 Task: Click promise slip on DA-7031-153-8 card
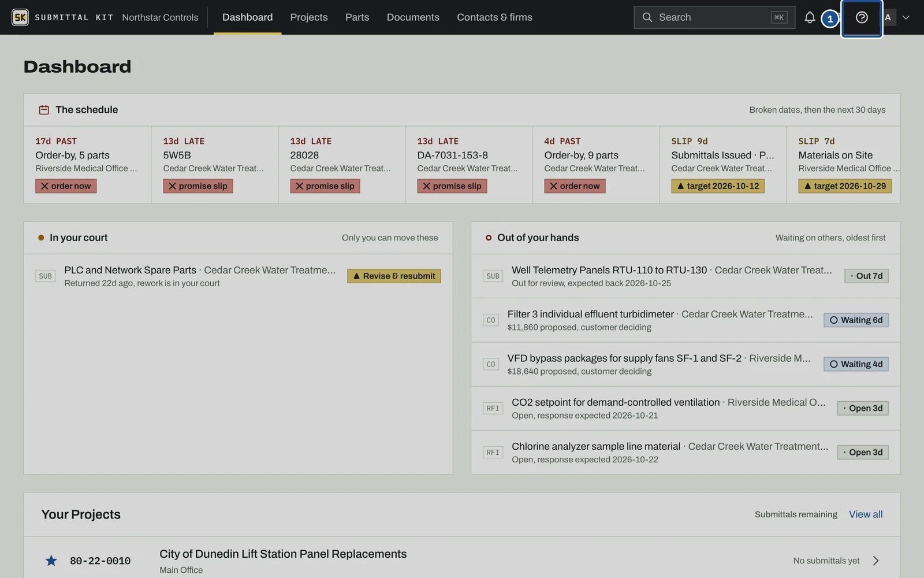coord(452,186)
